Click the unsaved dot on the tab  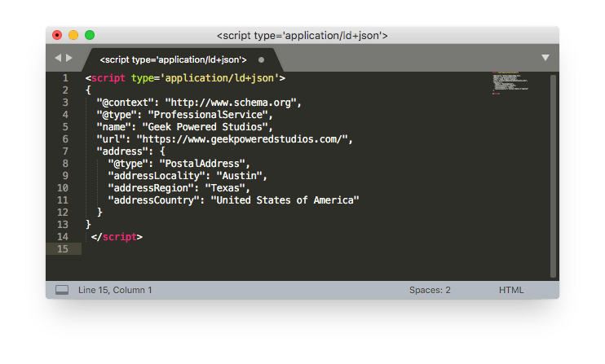[x=261, y=59]
